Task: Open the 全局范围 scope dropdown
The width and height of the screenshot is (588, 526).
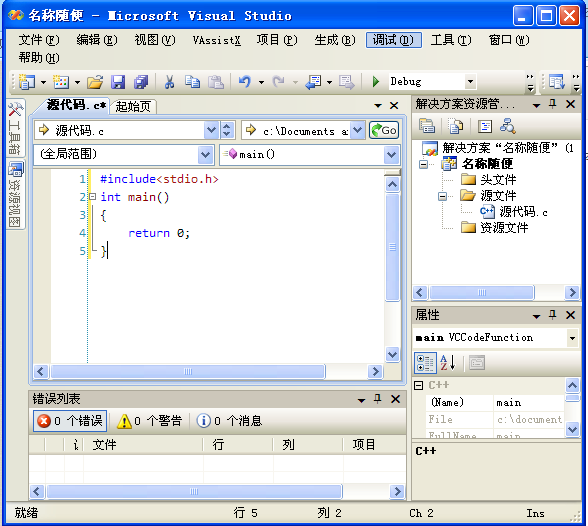Action: pos(205,154)
